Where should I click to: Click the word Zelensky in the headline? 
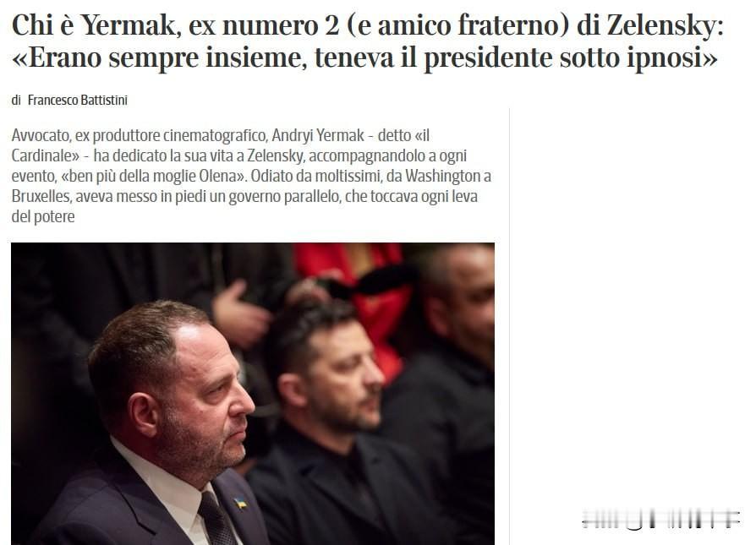point(666,25)
